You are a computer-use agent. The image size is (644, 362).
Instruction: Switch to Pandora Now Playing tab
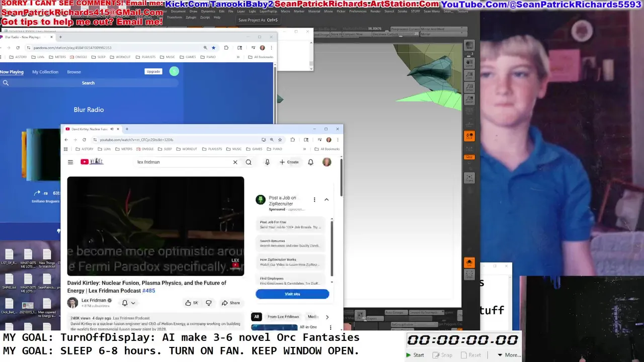[x=12, y=72]
